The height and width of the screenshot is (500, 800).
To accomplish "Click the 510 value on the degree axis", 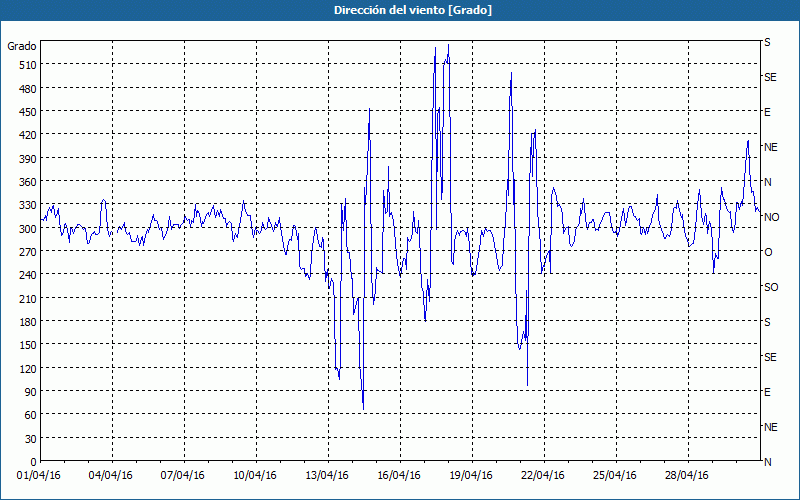I will tap(27, 65).
